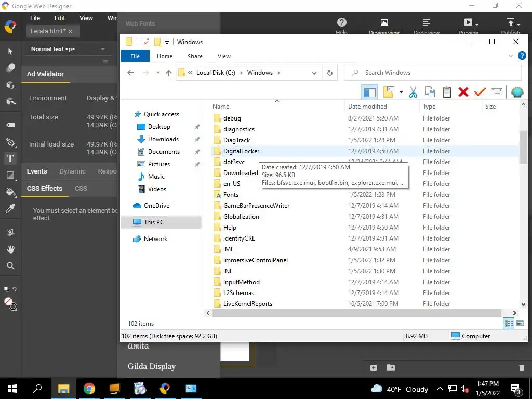Click the Properties card icon in toolbar
The width and height of the screenshot is (532, 399).
pyautogui.click(x=496, y=92)
